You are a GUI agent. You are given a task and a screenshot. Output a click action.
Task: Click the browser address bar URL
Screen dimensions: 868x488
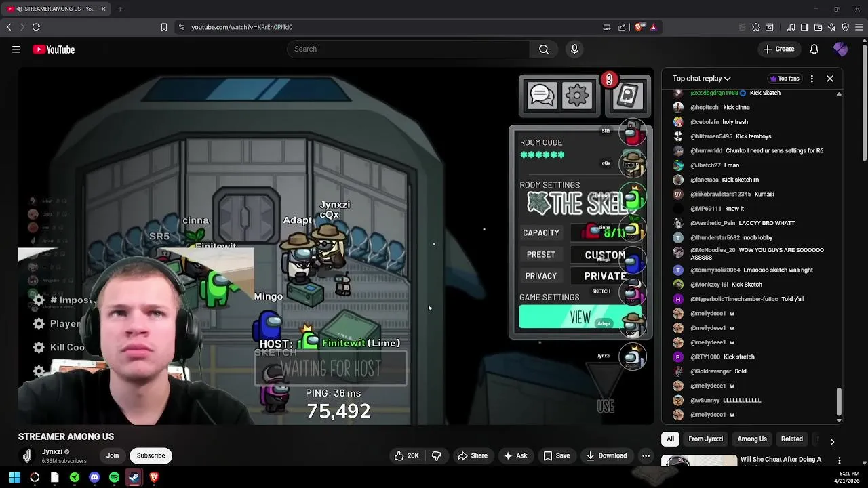pyautogui.click(x=242, y=27)
